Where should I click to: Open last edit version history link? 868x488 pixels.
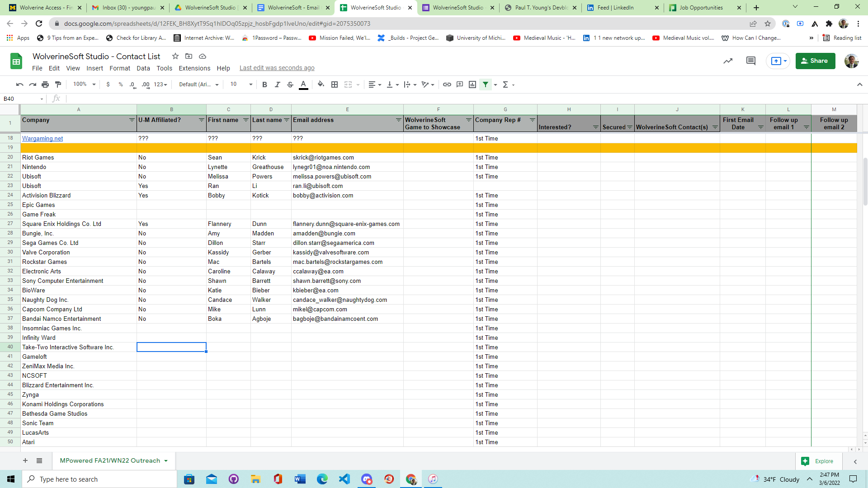(x=277, y=68)
